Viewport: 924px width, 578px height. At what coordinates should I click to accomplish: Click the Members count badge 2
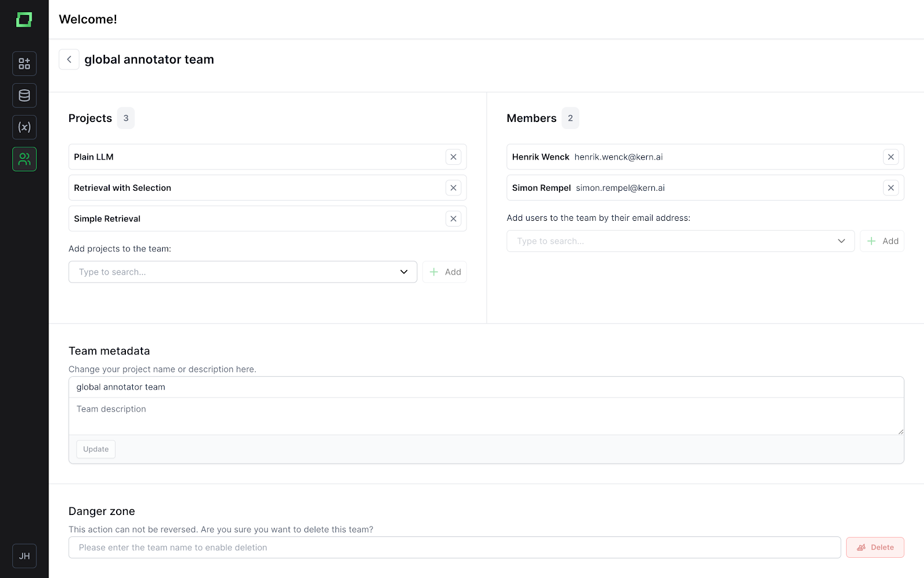(x=570, y=118)
